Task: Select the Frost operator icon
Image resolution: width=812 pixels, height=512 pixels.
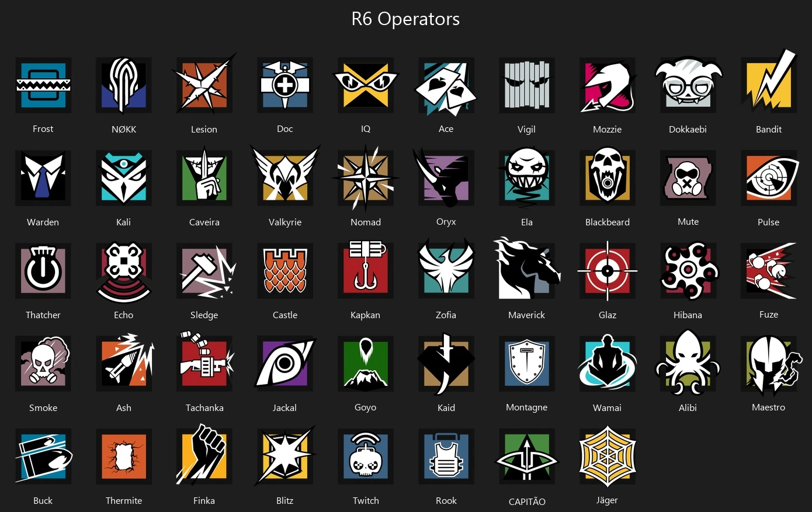Action: (43, 85)
